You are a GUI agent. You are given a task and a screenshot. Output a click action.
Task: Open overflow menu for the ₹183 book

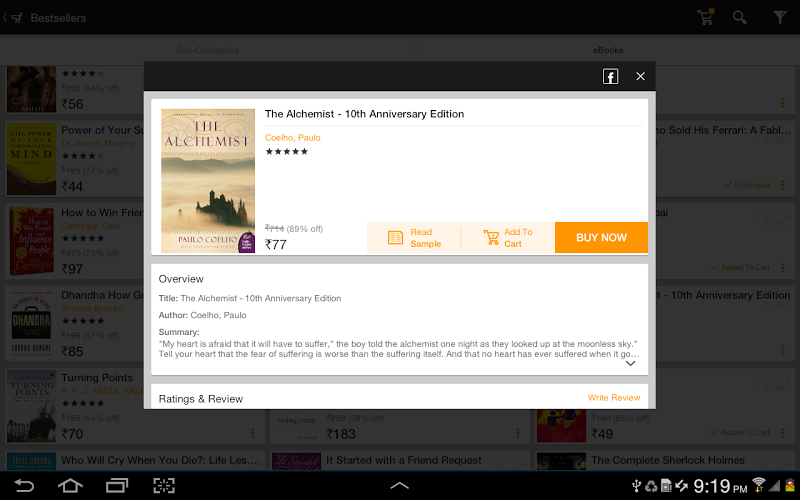(x=517, y=433)
